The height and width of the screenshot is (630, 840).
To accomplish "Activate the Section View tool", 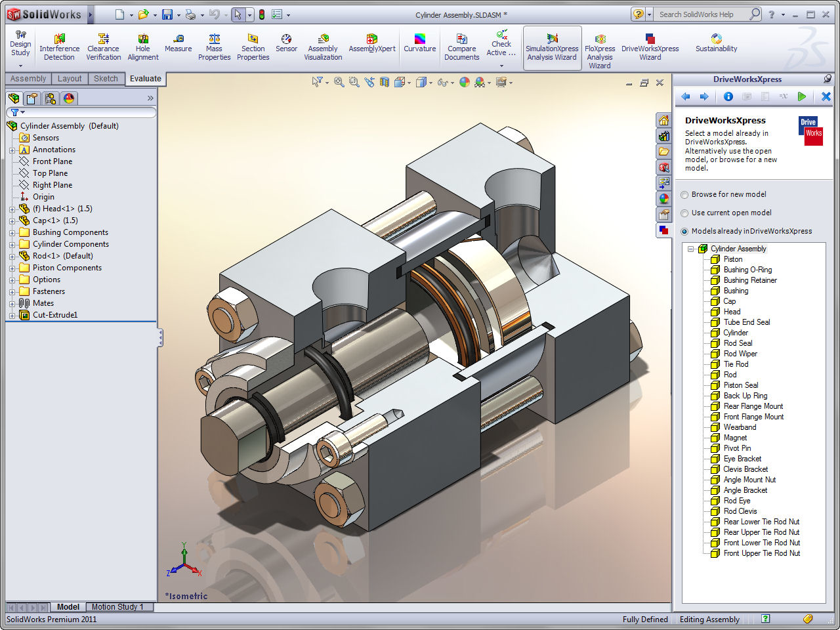I will point(384,82).
